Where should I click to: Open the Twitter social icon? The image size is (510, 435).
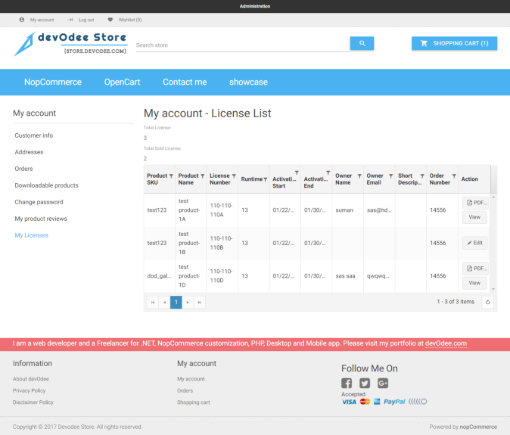(364, 383)
